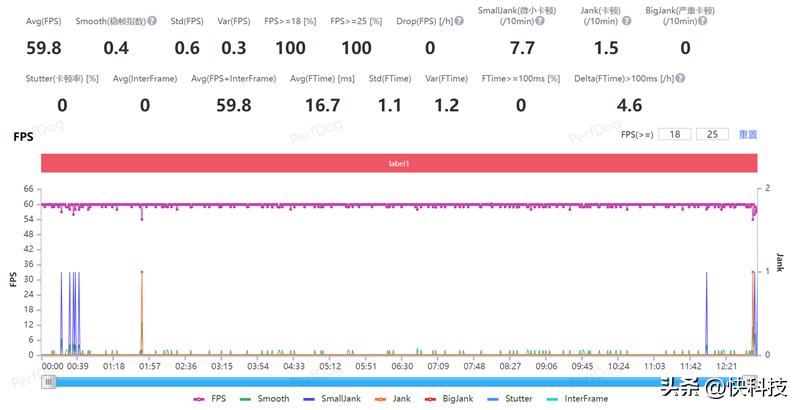This screenshot has width=800, height=410.
Task: Click the 重置 reset link
Action: 748,135
